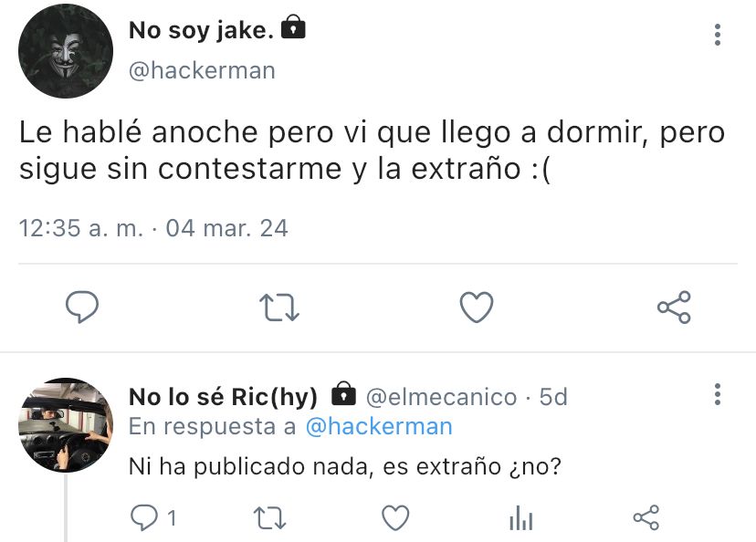Image resolution: width=756 pixels, height=542 pixels.
Task: Open more options for hackerman's tweet
Action: tap(718, 35)
